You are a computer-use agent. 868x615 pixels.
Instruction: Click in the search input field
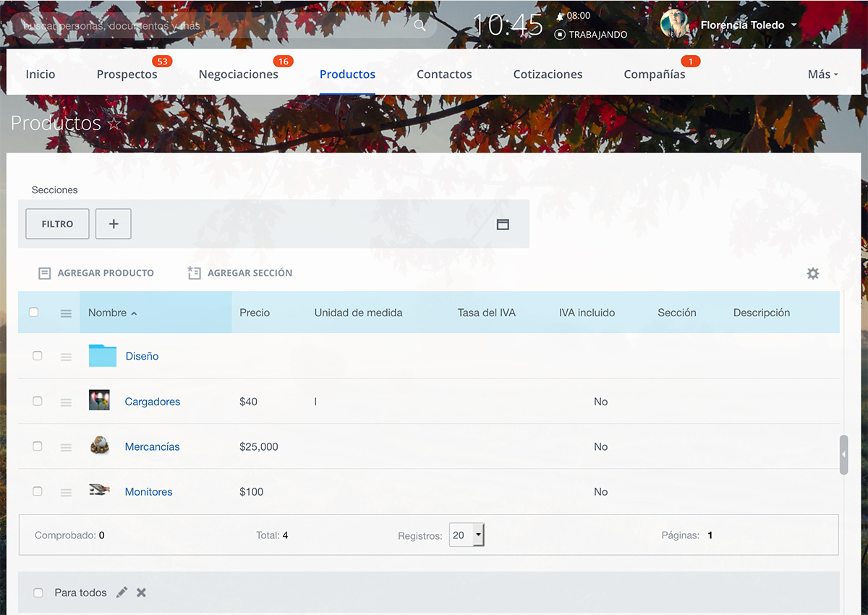point(210,25)
